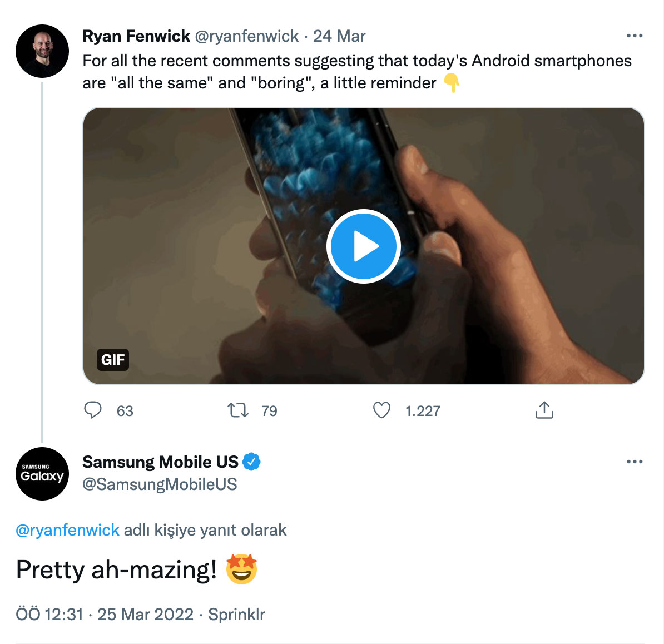Image resolution: width=664 pixels, height=644 pixels.
Task: Click the blue @ryanfenwick reply mention
Action: [67, 530]
